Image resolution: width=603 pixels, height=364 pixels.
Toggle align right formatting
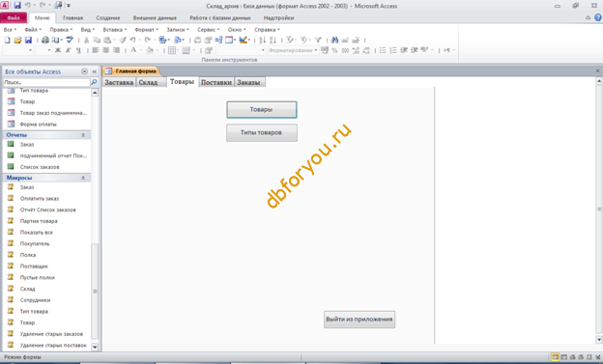click(116, 50)
